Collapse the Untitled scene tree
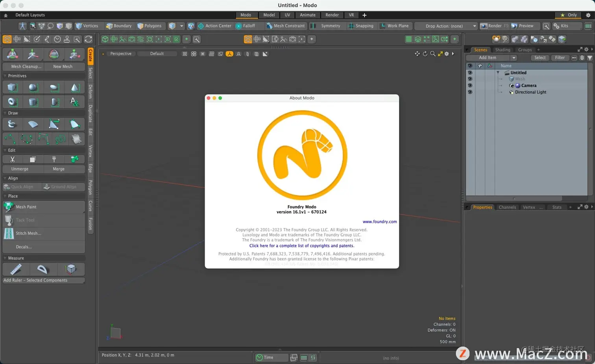Screen dimensions: 595x364 pos(498,73)
